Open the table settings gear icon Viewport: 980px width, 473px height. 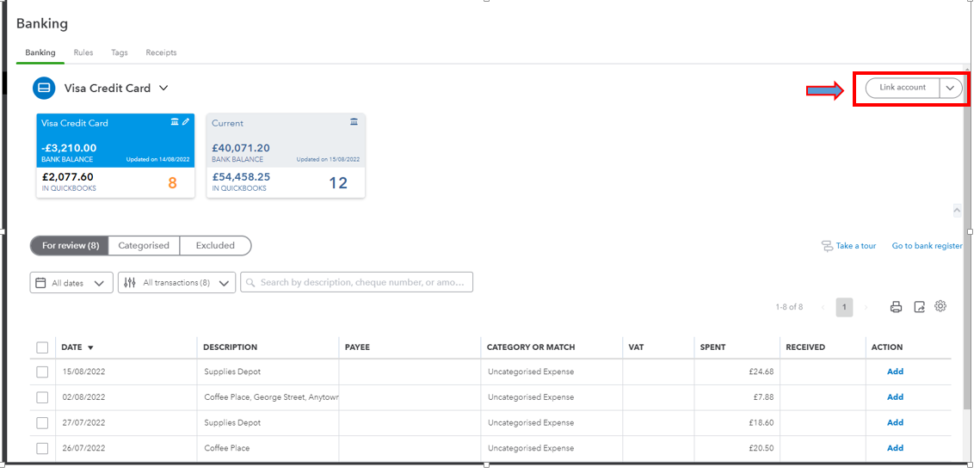coord(940,306)
